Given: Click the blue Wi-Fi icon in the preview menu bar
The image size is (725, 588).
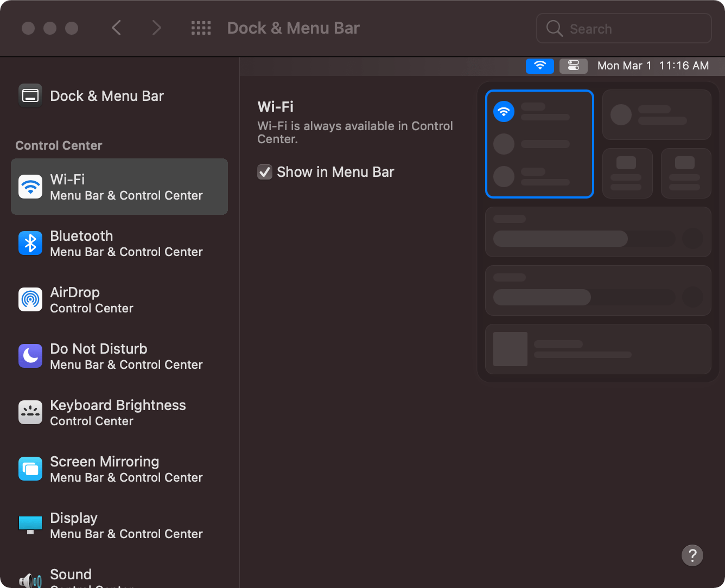Looking at the screenshot, I should pyautogui.click(x=540, y=66).
